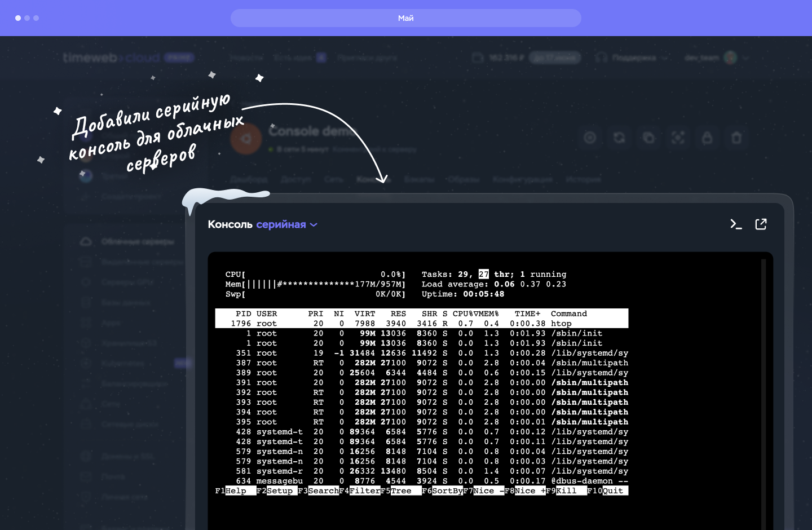Click the console's vertical scrollbar

pyautogui.click(x=764, y=395)
